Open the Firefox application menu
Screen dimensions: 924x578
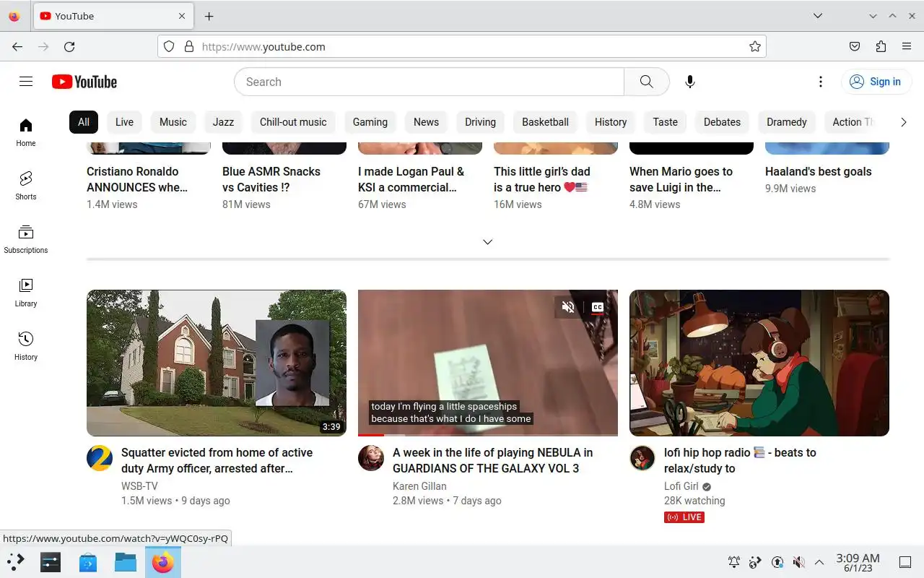[907, 46]
